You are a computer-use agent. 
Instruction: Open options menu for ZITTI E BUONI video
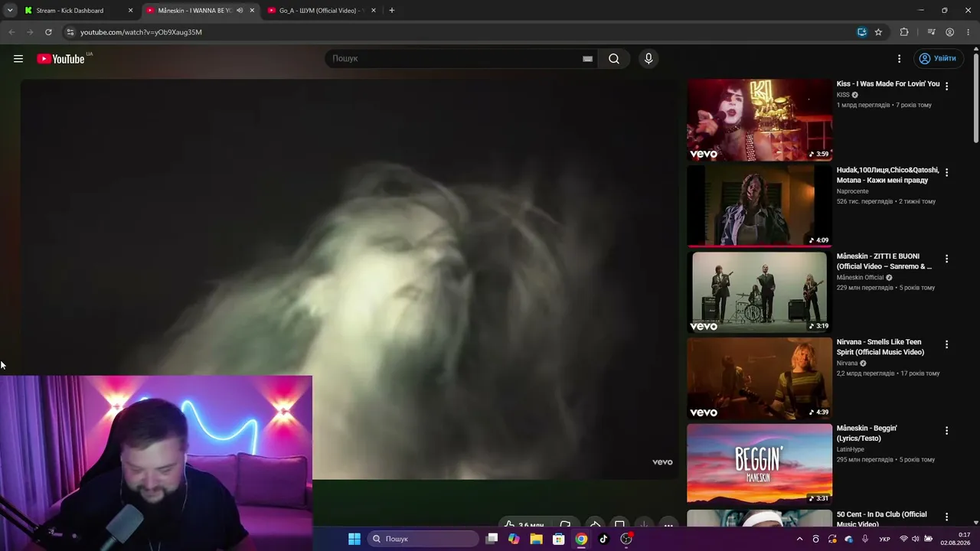click(946, 259)
